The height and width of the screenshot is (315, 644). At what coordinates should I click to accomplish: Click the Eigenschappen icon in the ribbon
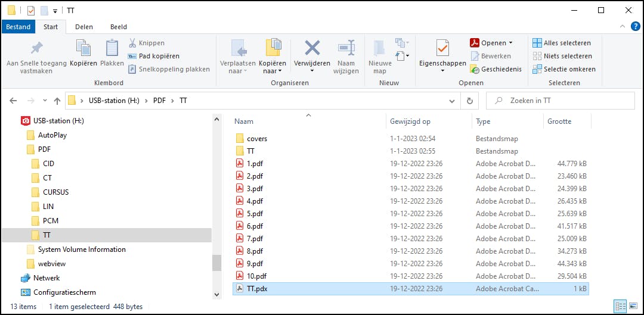tap(442, 48)
